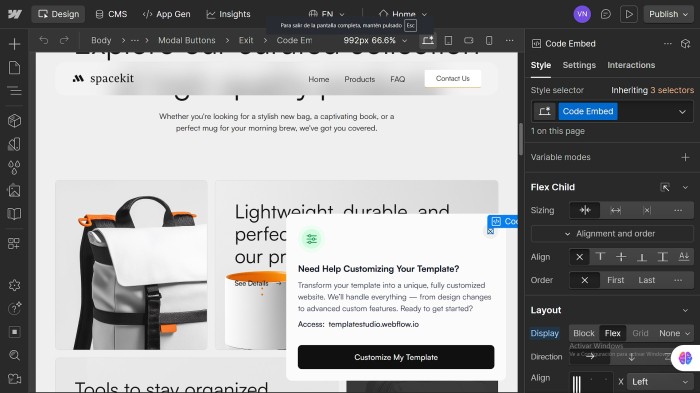Open the CMS tab
700x393 pixels.
pos(112,14)
